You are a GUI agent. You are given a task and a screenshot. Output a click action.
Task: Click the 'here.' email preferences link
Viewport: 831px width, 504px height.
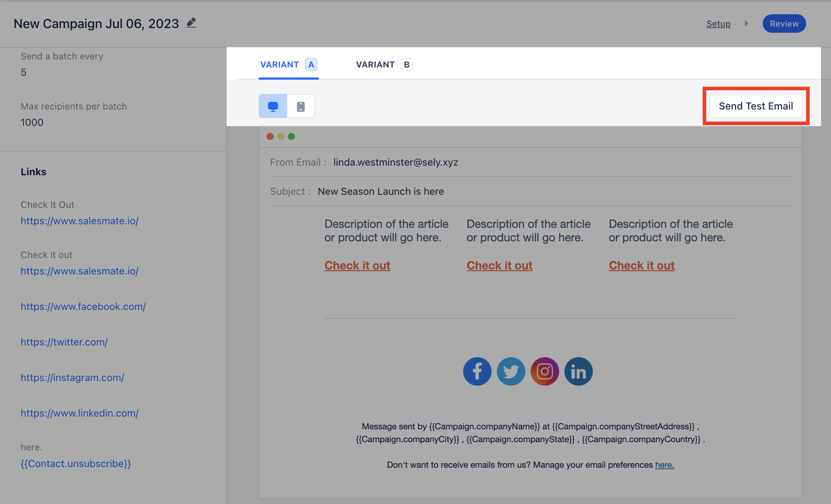point(664,465)
